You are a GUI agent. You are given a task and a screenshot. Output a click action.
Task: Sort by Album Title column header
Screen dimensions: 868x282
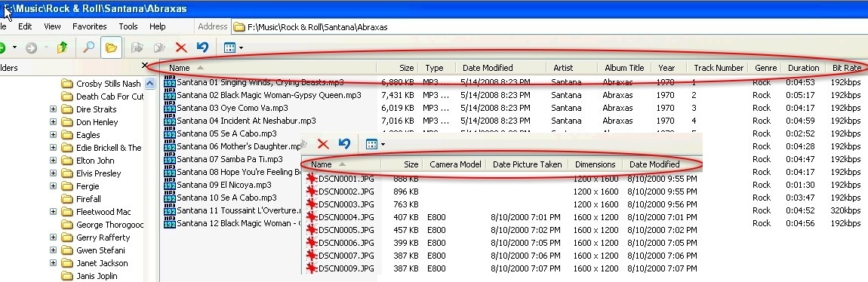624,67
